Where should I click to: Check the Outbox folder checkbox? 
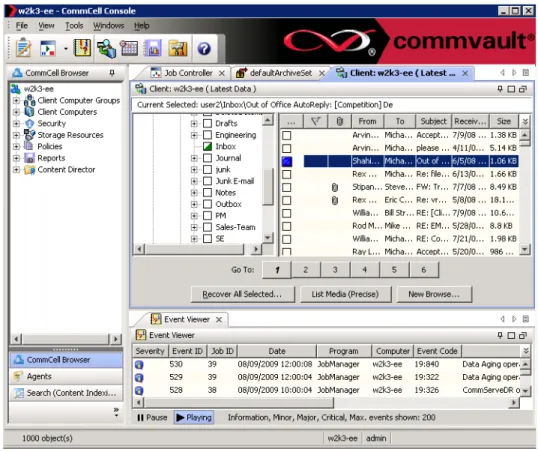coord(207,204)
